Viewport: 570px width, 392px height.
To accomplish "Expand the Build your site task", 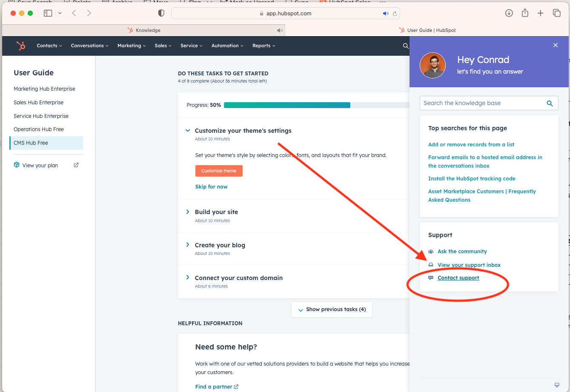I will click(188, 212).
